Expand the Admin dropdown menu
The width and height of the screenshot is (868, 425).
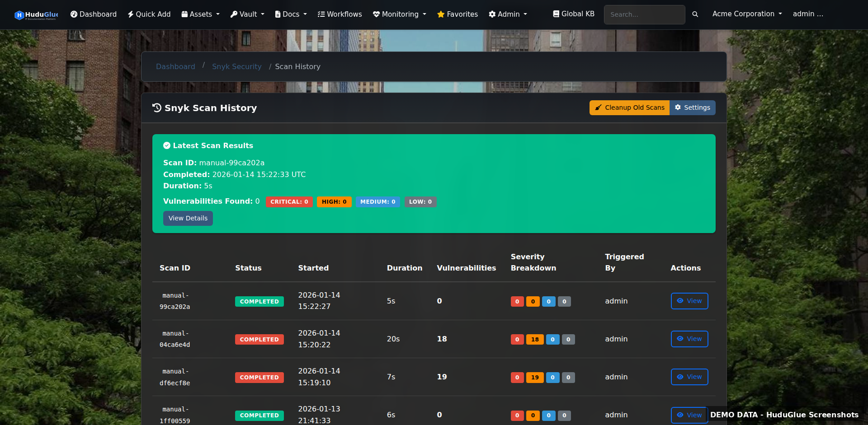click(x=508, y=14)
